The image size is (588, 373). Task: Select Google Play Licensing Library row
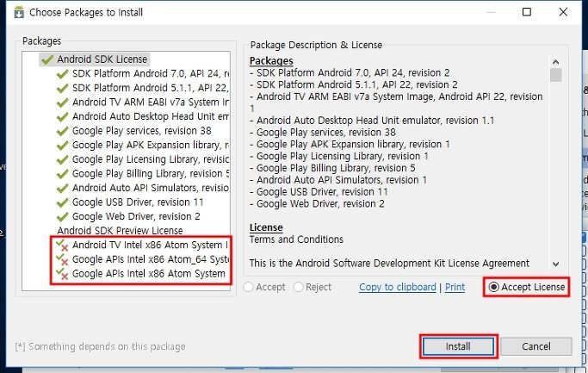[x=151, y=159]
